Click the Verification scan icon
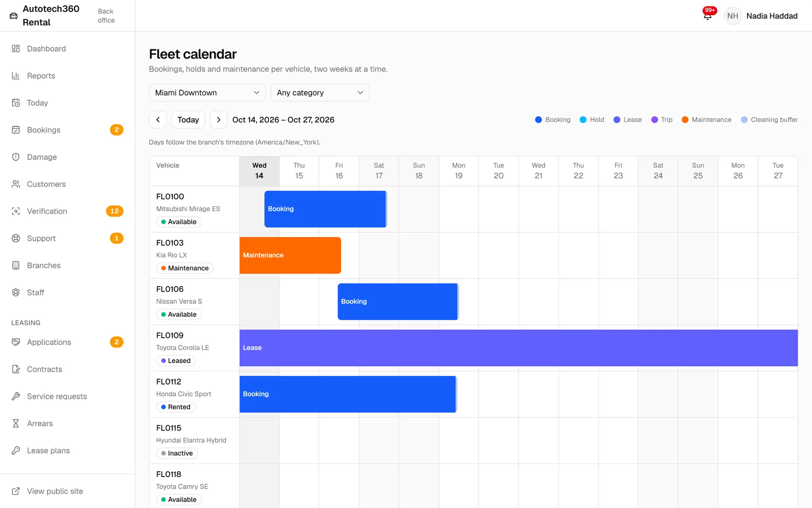 coord(16,211)
